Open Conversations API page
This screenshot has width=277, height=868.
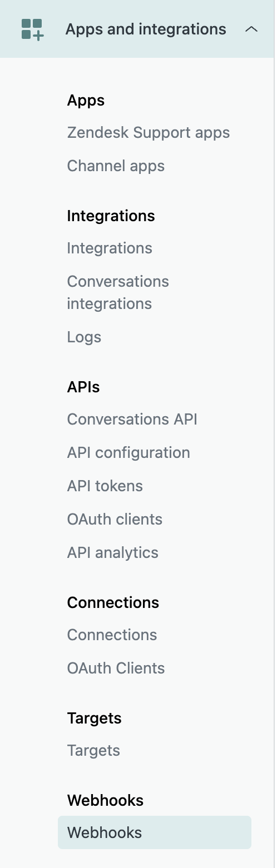pyautogui.click(x=132, y=419)
